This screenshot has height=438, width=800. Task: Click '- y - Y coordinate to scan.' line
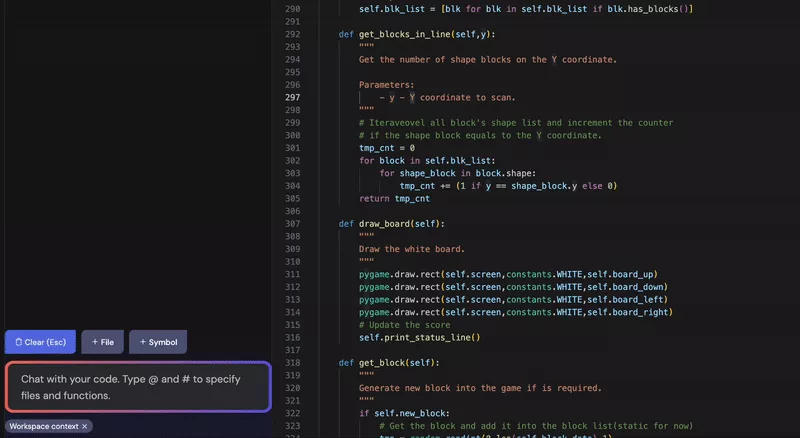click(447, 98)
